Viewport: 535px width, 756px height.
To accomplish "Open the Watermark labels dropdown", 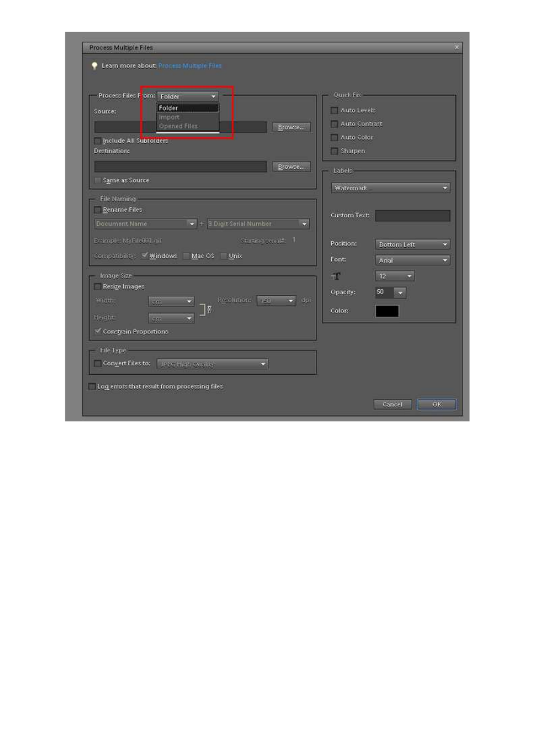I will click(390, 188).
